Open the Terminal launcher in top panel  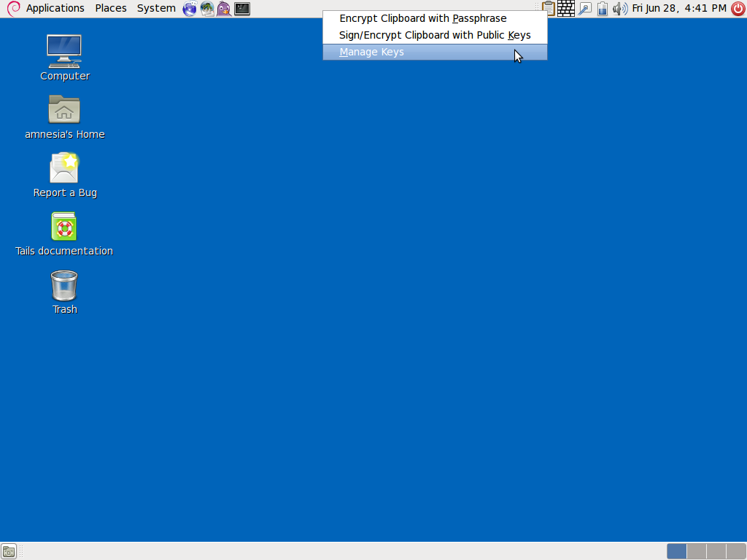(x=242, y=9)
